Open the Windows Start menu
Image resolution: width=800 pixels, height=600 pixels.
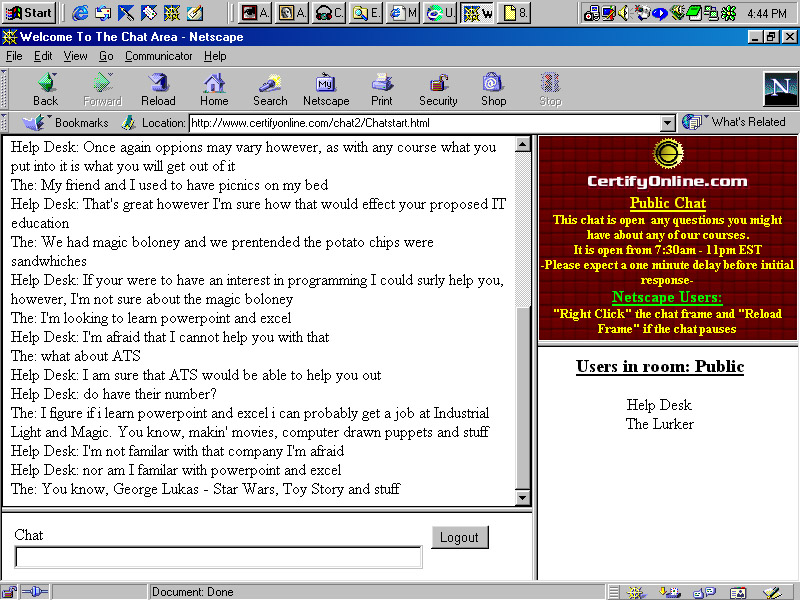coord(29,13)
